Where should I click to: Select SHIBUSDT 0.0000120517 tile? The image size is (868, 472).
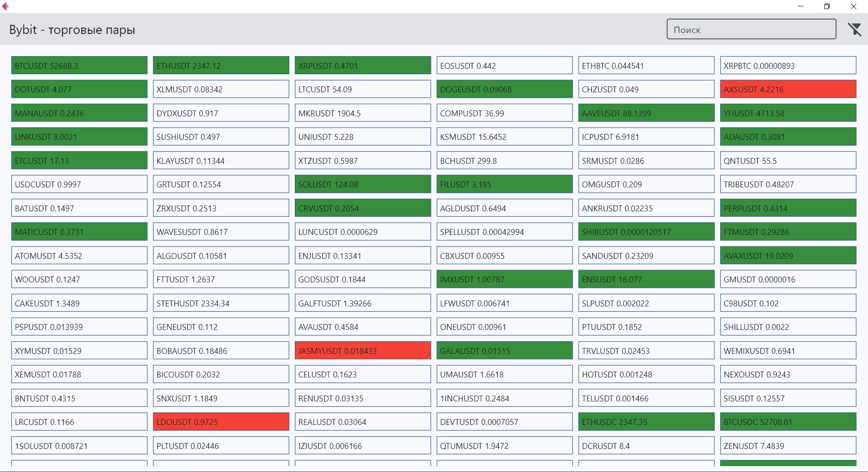pos(646,232)
